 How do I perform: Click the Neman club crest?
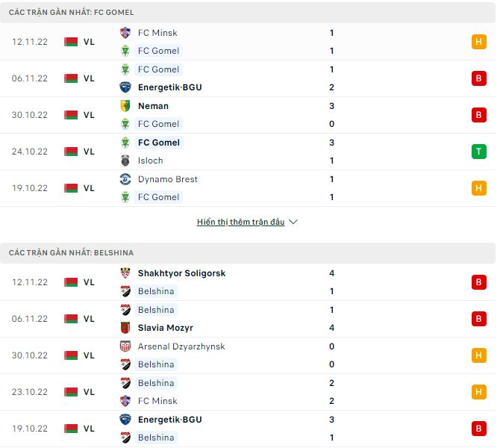tap(125, 106)
